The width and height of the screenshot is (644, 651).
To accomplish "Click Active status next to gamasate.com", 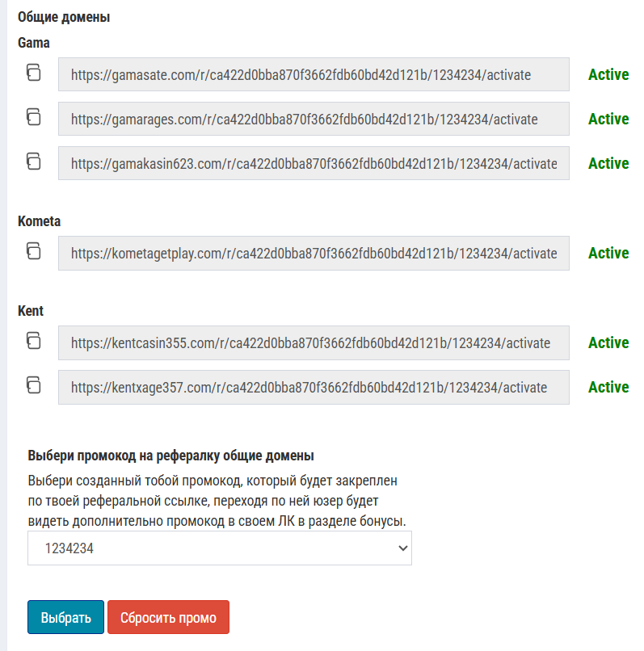I will pos(608,74).
